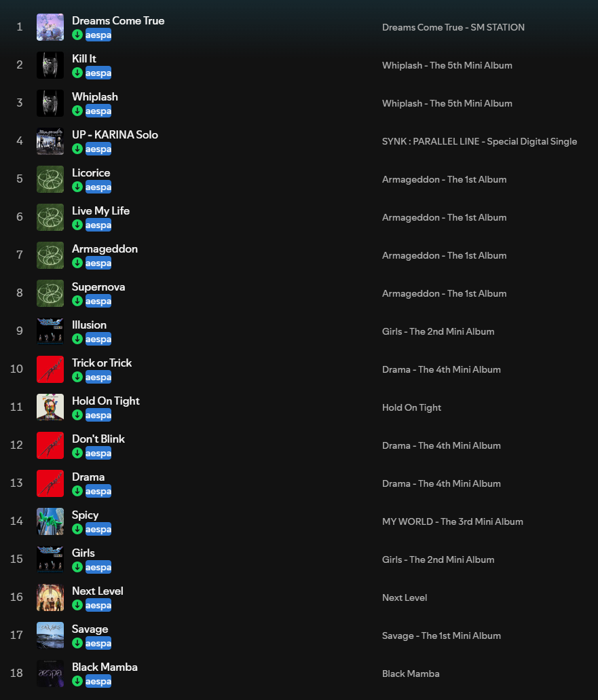Select the song title Don't Blink
This screenshot has width=598, height=700.
coord(98,439)
